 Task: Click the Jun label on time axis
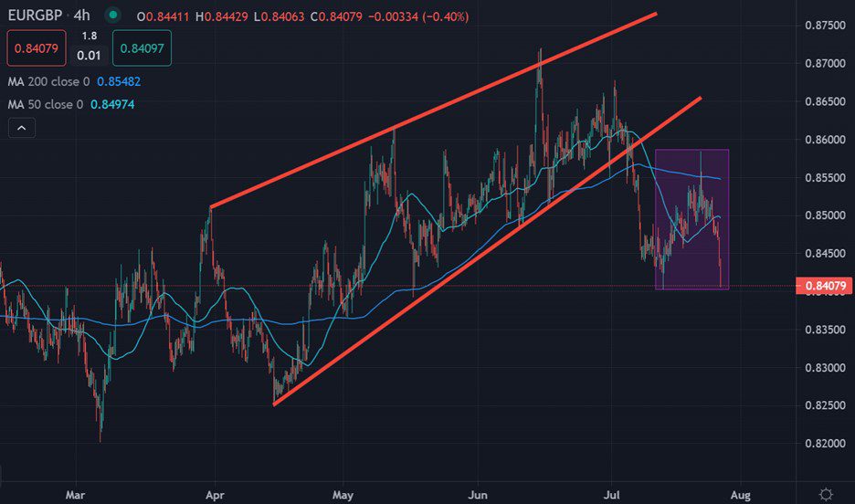[x=478, y=495]
